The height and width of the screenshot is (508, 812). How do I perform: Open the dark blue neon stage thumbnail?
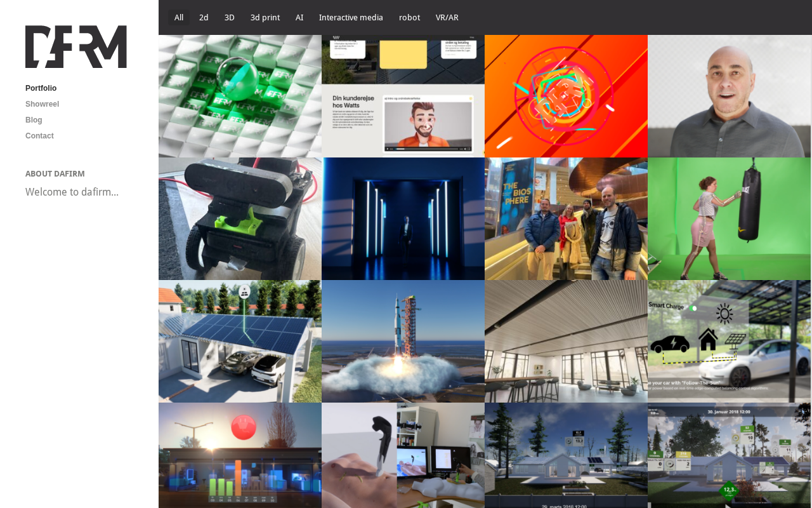pos(403,218)
